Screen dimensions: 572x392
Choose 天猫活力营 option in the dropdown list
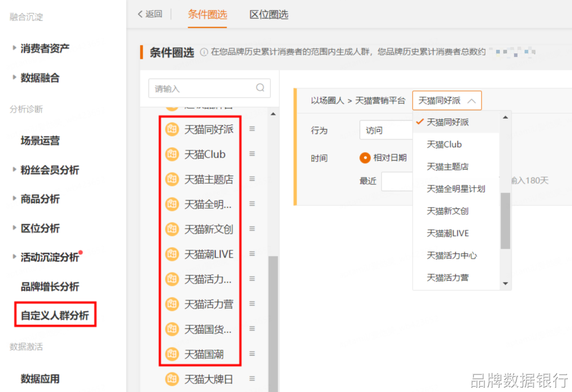click(x=456, y=277)
